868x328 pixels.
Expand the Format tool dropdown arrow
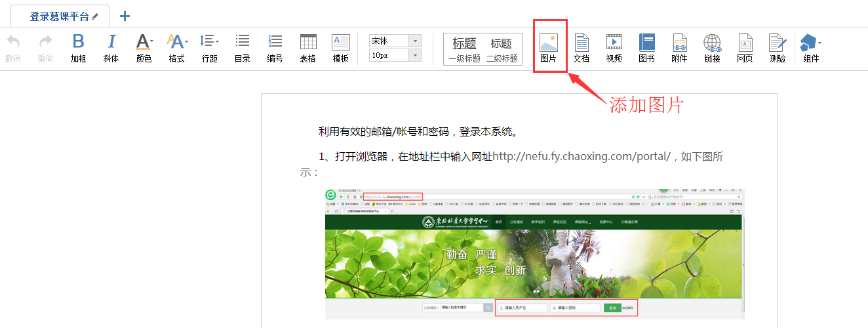186,41
